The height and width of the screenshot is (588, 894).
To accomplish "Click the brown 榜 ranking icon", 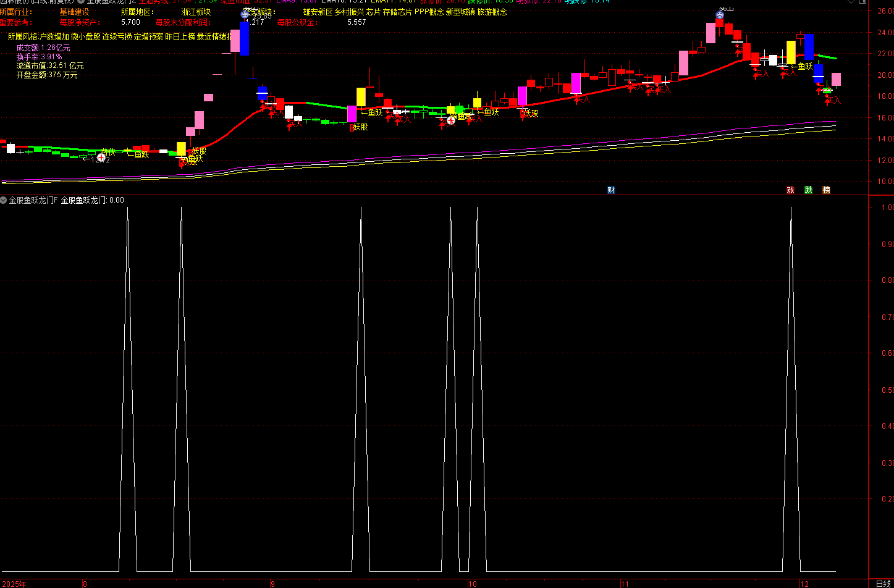I will tap(826, 190).
